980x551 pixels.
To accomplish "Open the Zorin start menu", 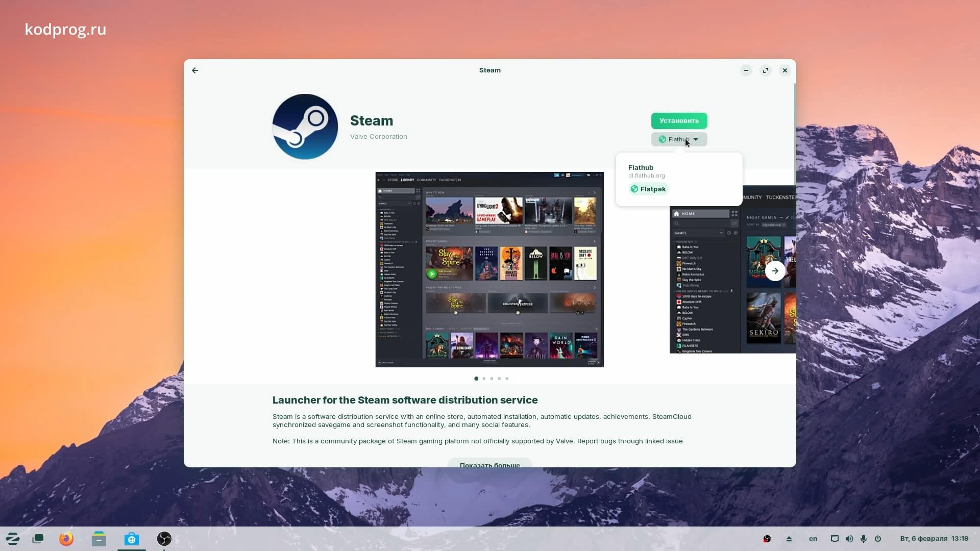I will (13, 539).
